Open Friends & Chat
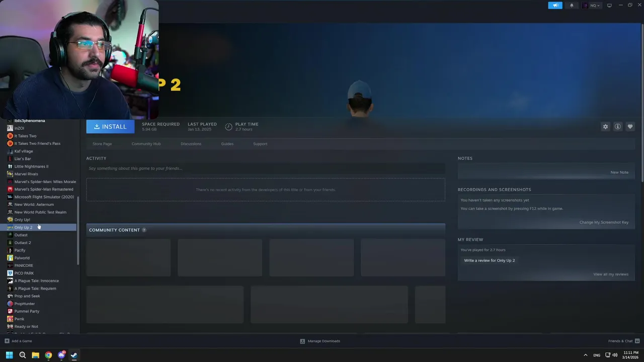644x362 pixels. click(624, 341)
